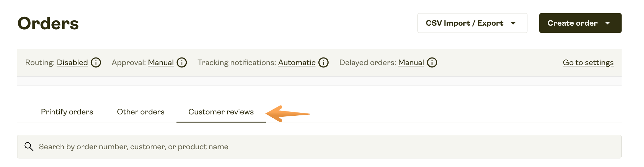Screen dimensions: 644x167
Task: Click the orange arrow pointing at Customer reviews
Action: click(x=288, y=114)
